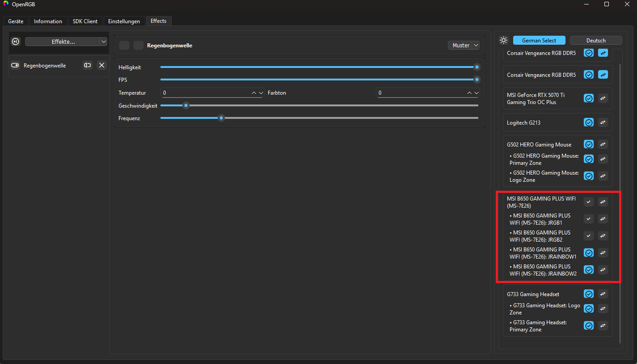The image size is (637, 364).
Task: Click reverse icon for G733 Primary Zone
Action: pyautogui.click(x=603, y=326)
